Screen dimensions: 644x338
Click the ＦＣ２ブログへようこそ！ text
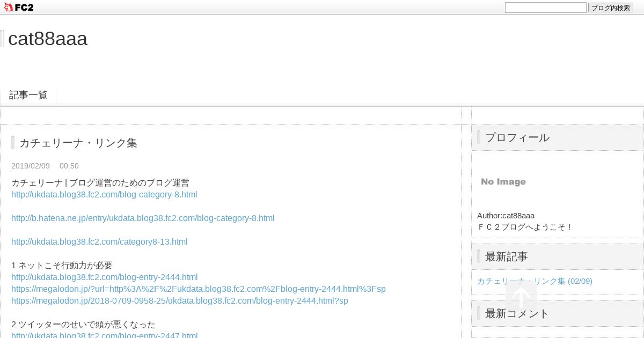tap(525, 227)
